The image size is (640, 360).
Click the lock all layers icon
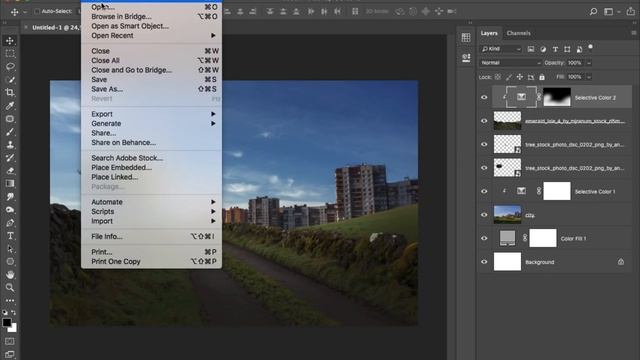tap(542, 77)
